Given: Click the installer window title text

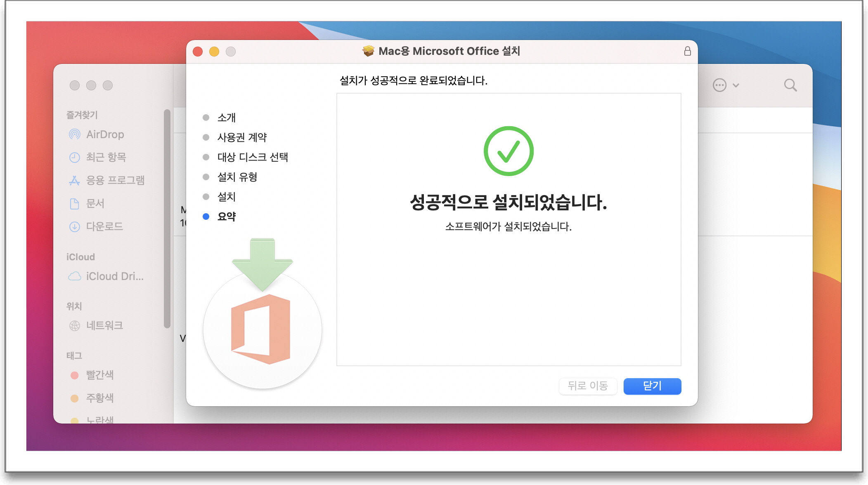Looking at the screenshot, I should click(449, 51).
